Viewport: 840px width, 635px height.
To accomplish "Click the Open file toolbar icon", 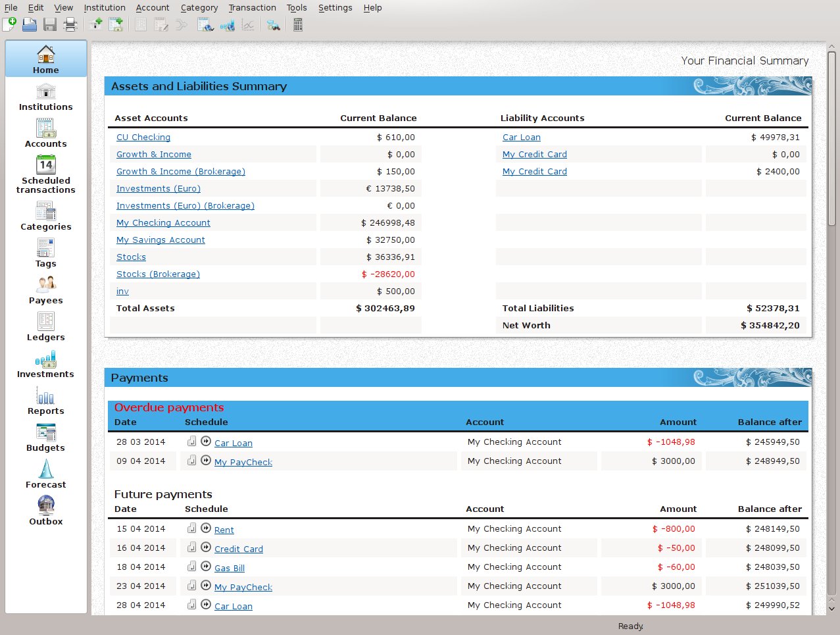I will coord(30,25).
